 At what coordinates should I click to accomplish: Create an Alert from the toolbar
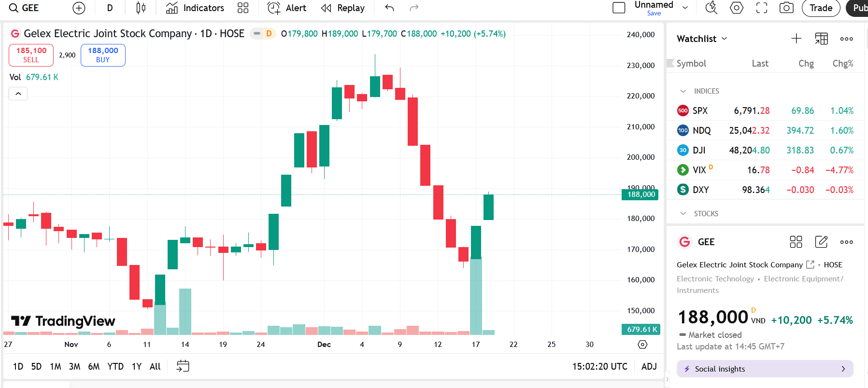(x=287, y=8)
